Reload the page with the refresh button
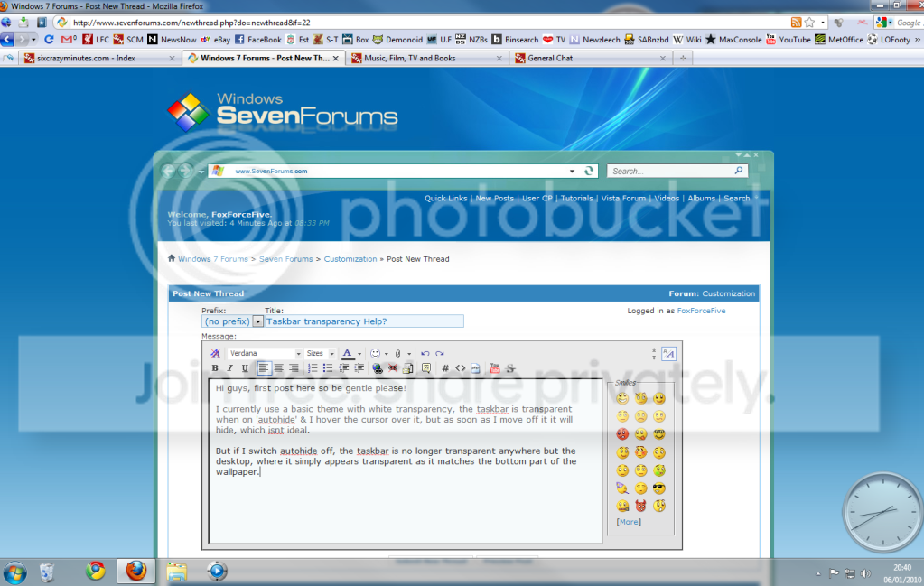924x586 pixels. (x=50, y=40)
